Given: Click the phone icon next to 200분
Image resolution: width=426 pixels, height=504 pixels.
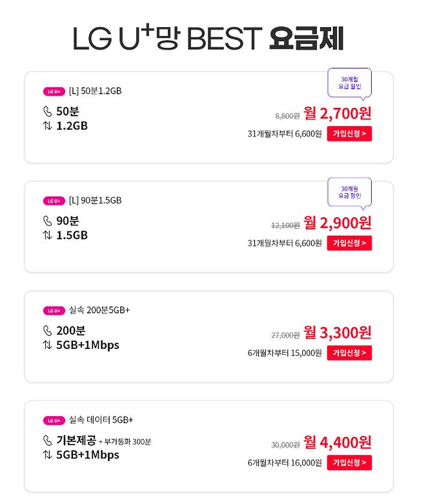Looking at the screenshot, I should [47, 331].
